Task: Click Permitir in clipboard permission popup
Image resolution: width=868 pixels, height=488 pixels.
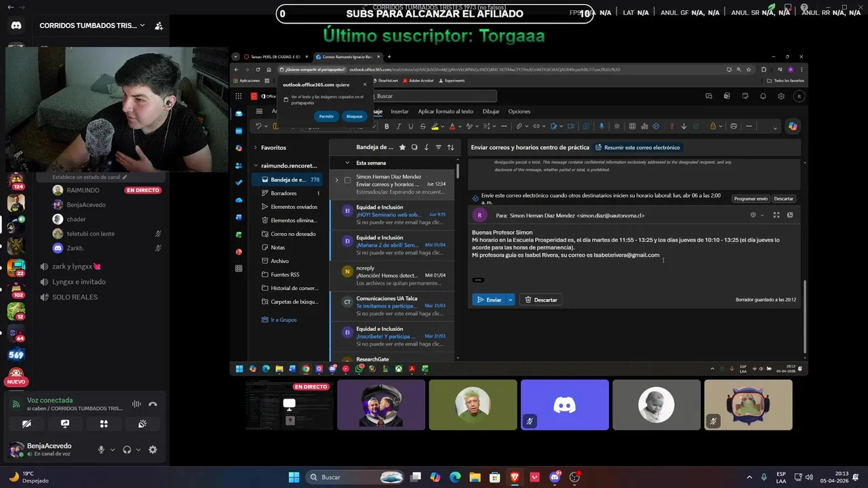Action: point(326,116)
